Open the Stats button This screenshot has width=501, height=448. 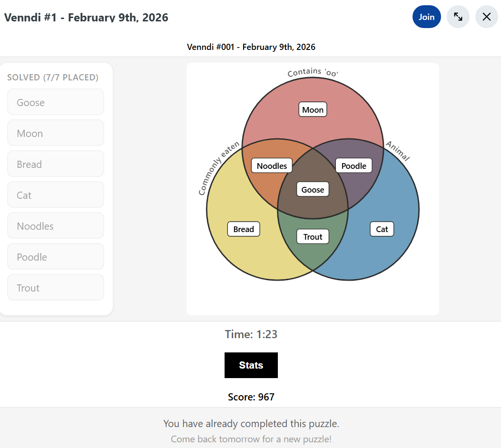pyautogui.click(x=251, y=365)
